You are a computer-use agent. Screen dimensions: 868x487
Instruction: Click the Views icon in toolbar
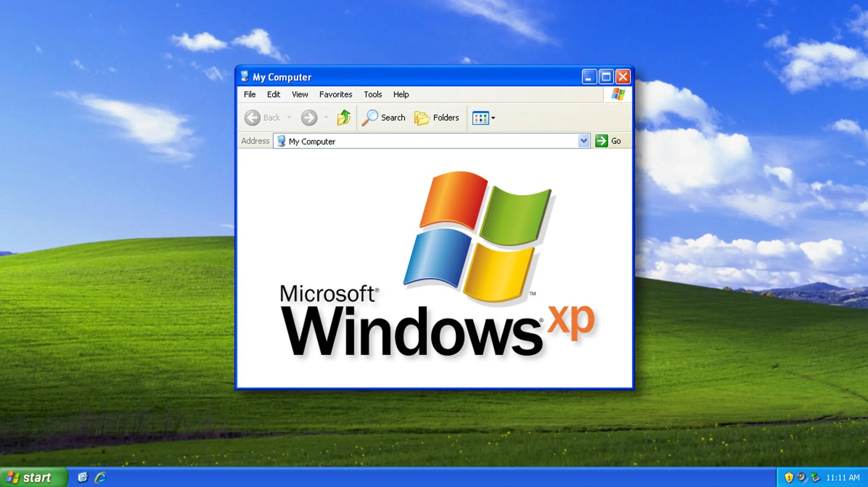[x=481, y=117]
